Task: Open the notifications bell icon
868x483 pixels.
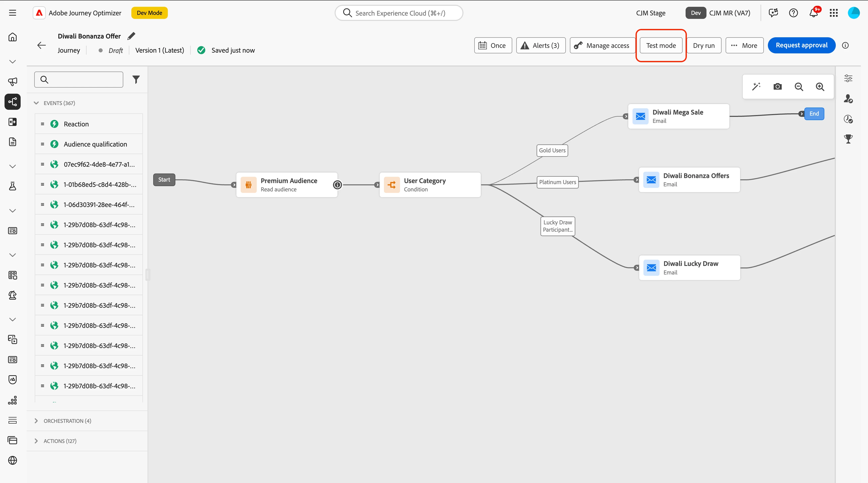Action: pyautogui.click(x=813, y=13)
